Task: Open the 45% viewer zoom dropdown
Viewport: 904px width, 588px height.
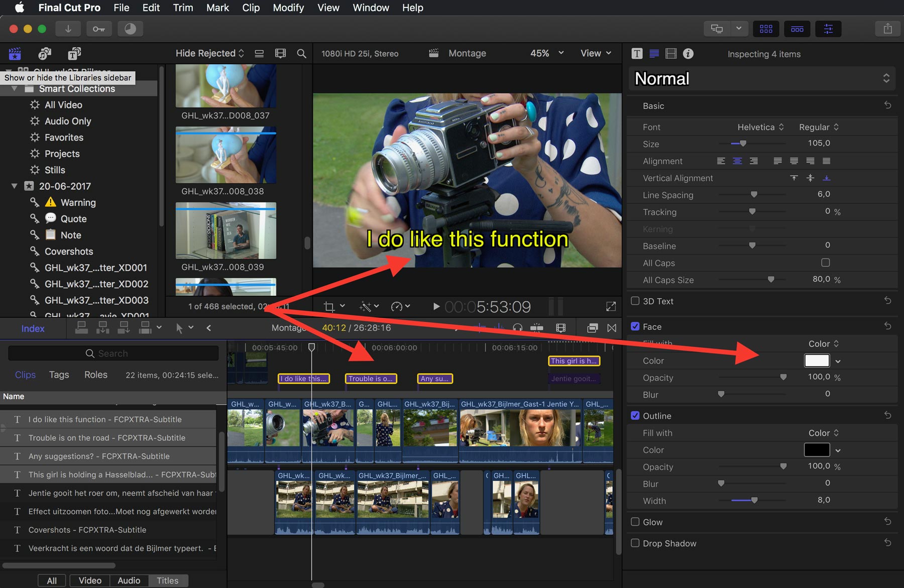Action: pos(547,53)
